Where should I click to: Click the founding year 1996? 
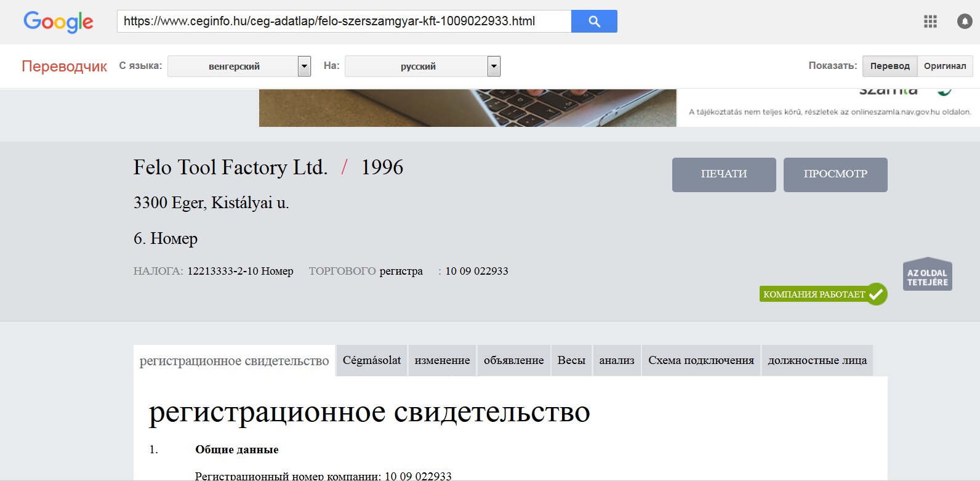click(x=382, y=168)
